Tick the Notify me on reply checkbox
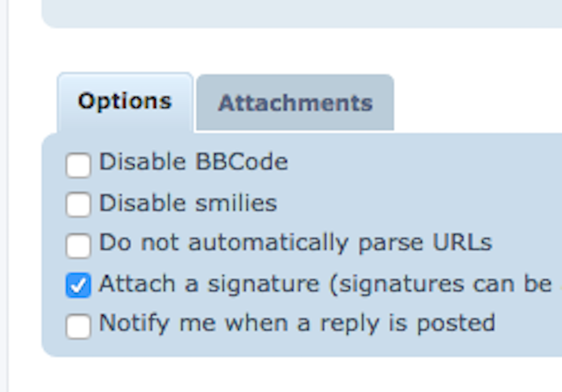This screenshot has height=392, width=562. [x=78, y=326]
